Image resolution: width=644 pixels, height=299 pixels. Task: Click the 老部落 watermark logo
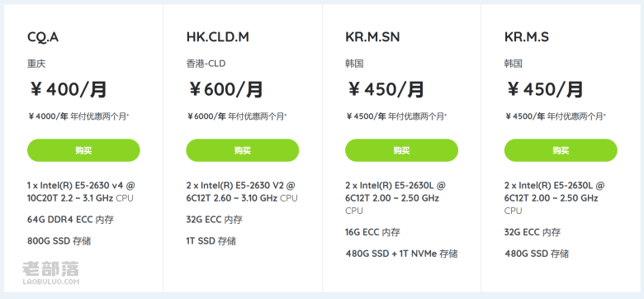pyautogui.click(x=50, y=273)
